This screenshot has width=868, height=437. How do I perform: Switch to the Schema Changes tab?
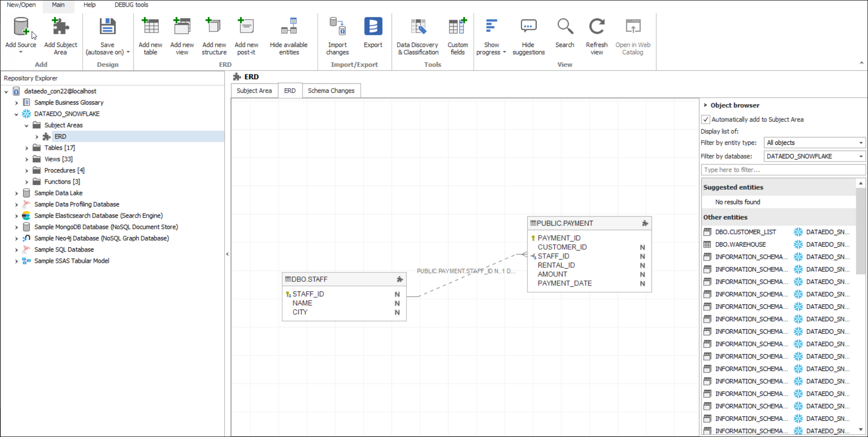(331, 91)
